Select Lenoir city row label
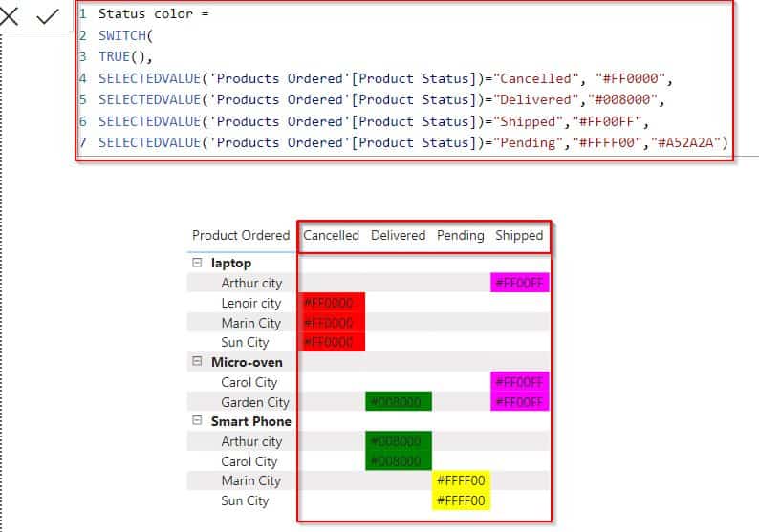759x532 pixels. pos(250,303)
